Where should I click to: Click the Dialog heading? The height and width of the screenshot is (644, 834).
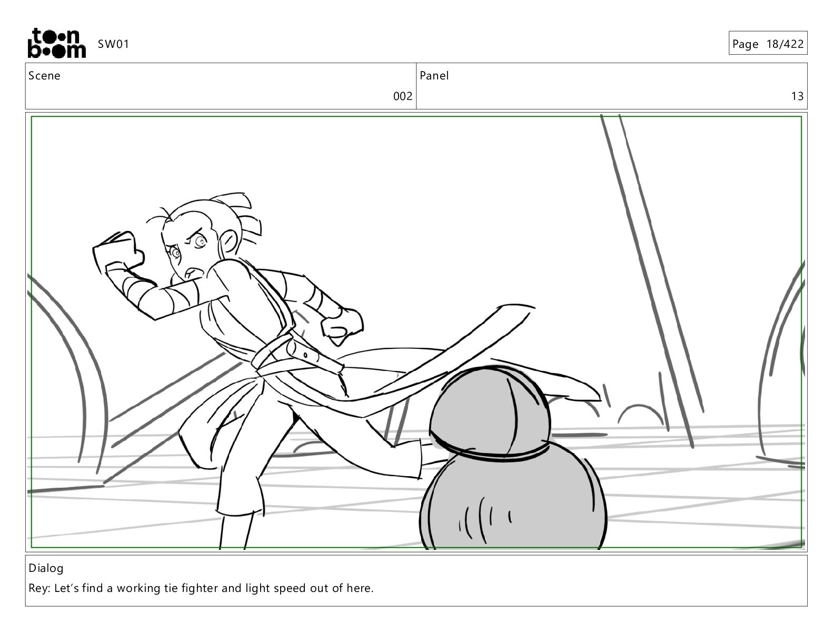click(x=46, y=568)
